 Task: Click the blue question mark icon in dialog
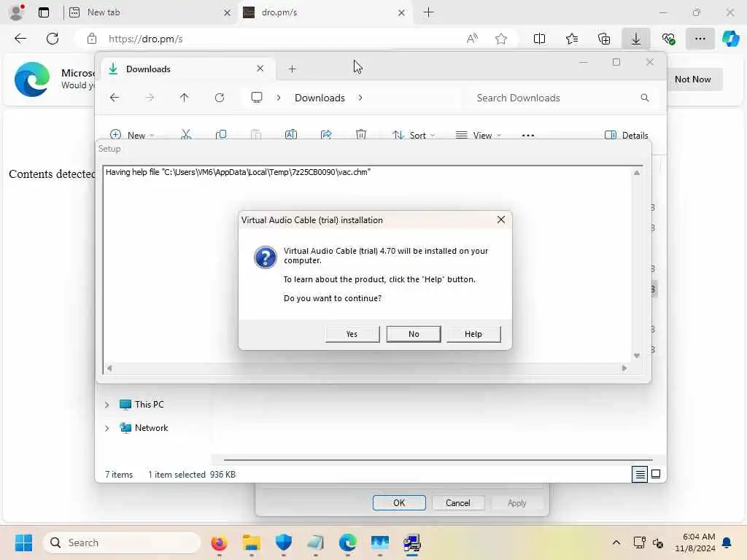tap(266, 257)
